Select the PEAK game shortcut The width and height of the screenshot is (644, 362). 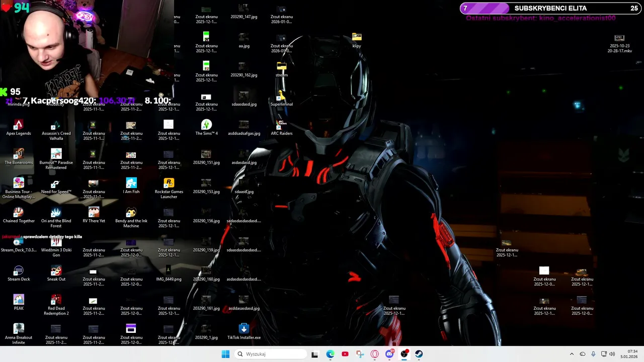[x=19, y=303]
